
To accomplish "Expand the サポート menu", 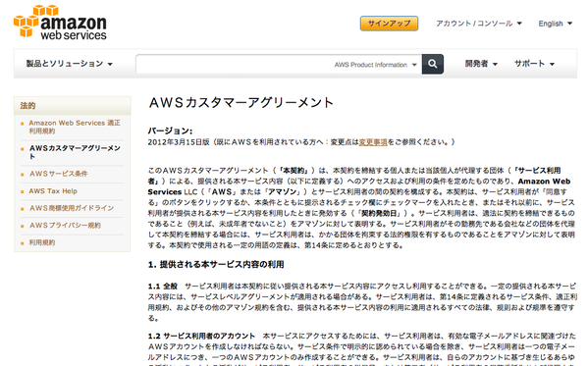I will pyautogui.click(x=534, y=64).
